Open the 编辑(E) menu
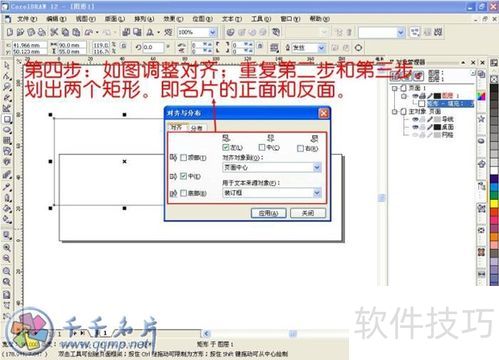The height and width of the screenshot is (360, 499). [56, 19]
